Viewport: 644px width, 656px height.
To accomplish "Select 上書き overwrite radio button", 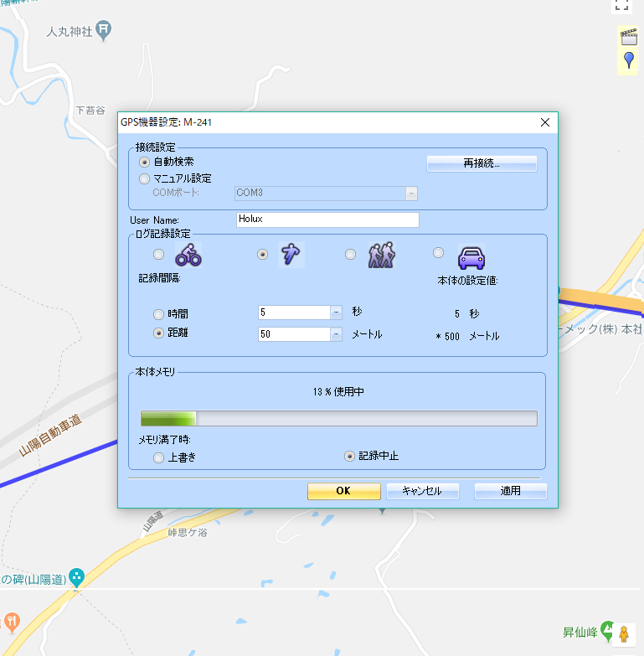I will point(158,457).
